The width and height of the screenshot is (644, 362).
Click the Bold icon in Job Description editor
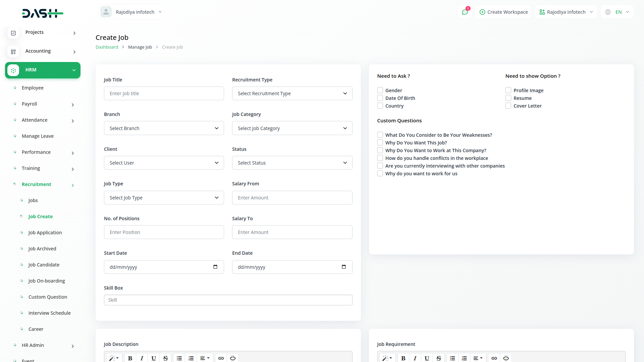click(x=130, y=358)
